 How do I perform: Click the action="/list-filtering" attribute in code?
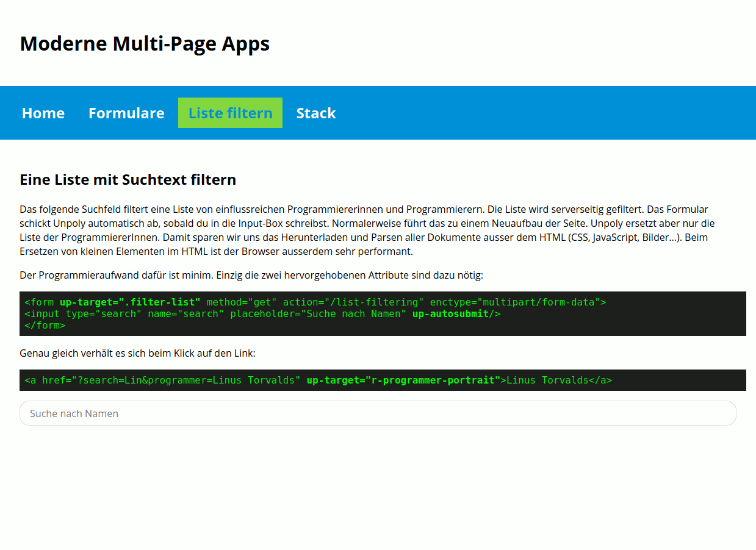353,302
